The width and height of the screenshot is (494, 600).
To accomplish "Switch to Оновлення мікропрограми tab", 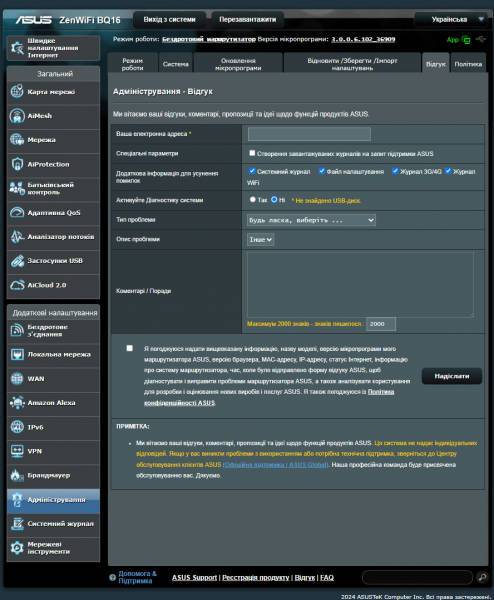I will point(238,64).
